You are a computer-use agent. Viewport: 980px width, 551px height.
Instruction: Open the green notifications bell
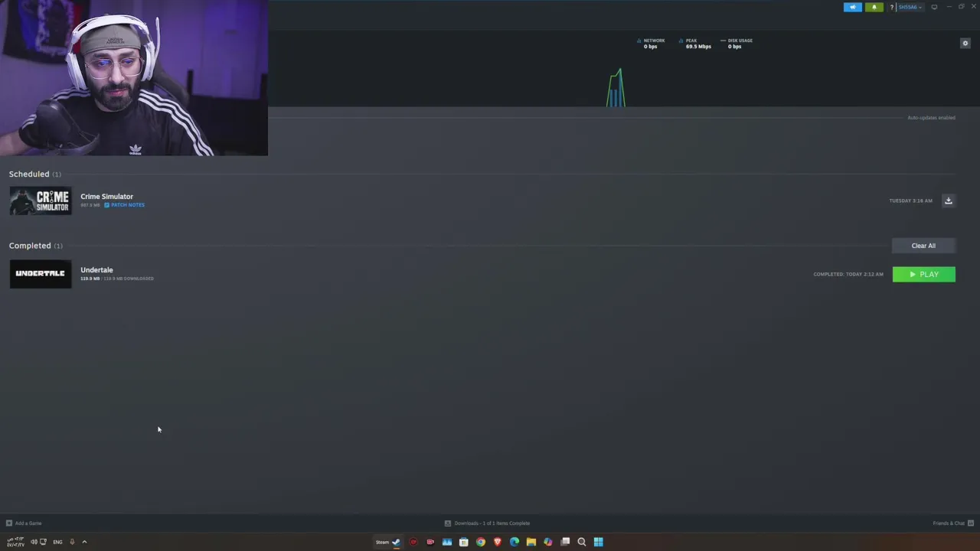pyautogui.click(x=874, y=7)
